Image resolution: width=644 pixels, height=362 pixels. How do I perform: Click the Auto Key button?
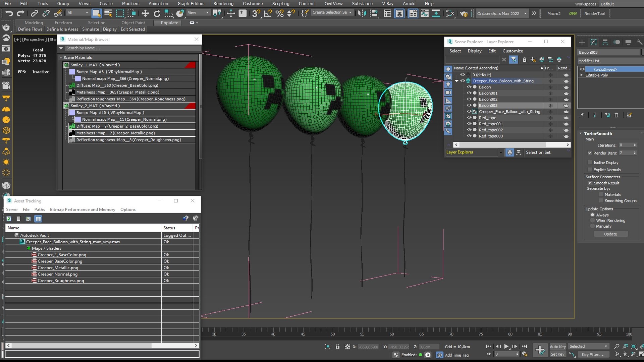[557, 347]
